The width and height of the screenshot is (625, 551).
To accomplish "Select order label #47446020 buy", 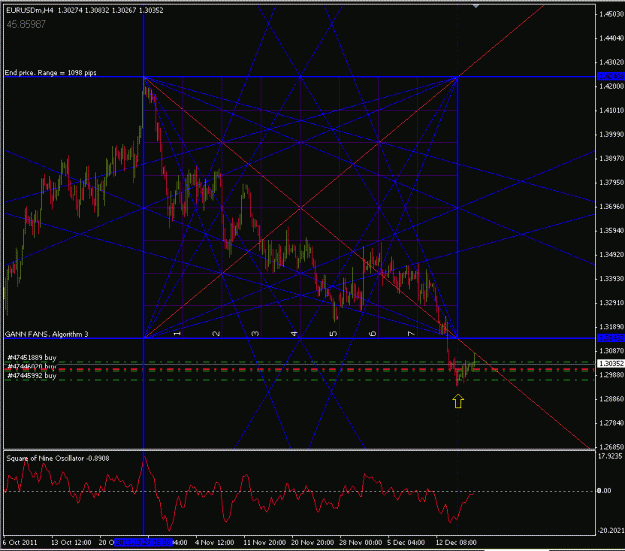I will [x=32, y=366].
